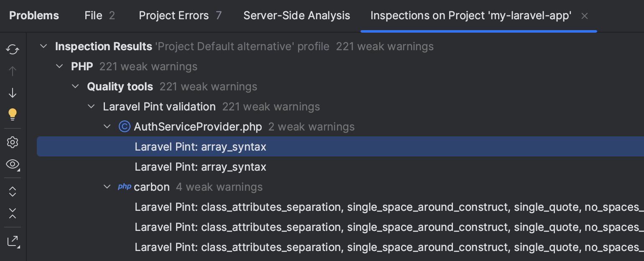The width and height of the screenshot is (644, 261).
Task: Open inspection settings with the gear icon
Action: pos(12,142)
